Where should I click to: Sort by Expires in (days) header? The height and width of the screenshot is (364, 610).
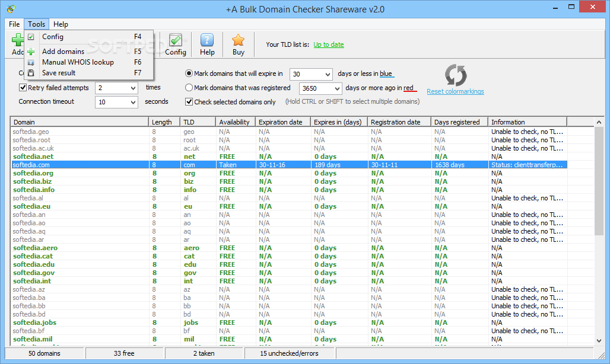tap(339, 122)
